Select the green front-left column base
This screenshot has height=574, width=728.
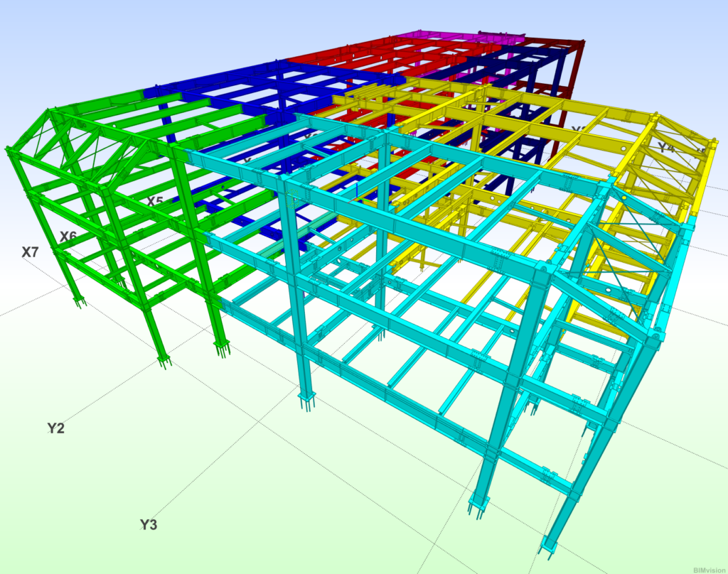pos(78,300)
